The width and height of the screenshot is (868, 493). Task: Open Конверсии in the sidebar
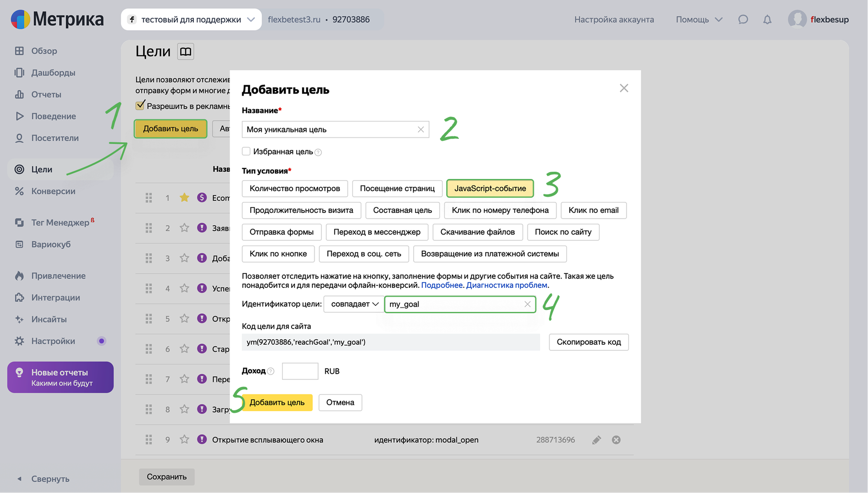click(53, 191)
